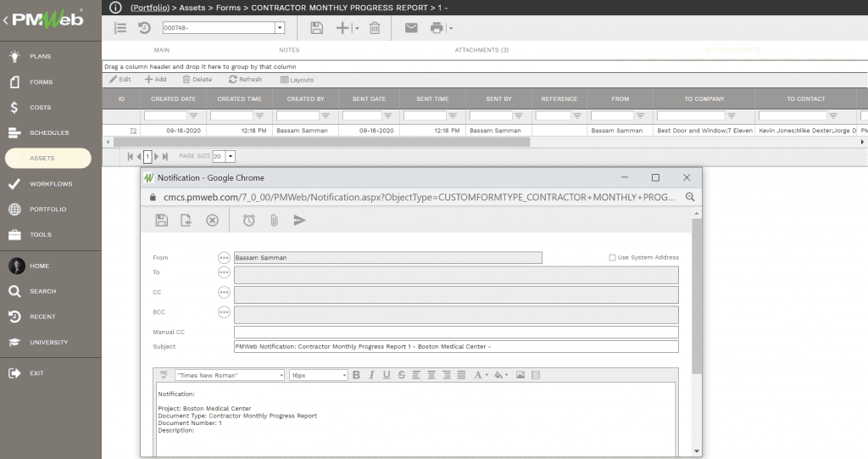868x459 pixels.
Task: Click the cancel circle-X icon in Notification
Action: click(x=212, y=220)
